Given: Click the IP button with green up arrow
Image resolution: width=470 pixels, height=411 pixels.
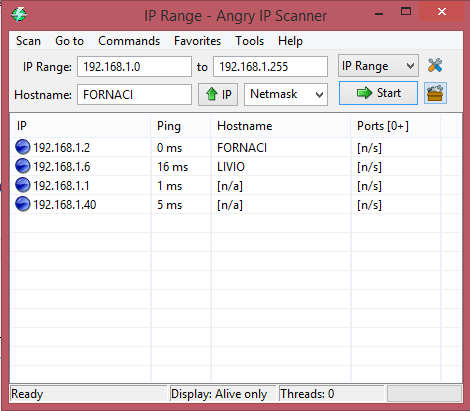Looking at the screenshot, I should click(218, 94).
